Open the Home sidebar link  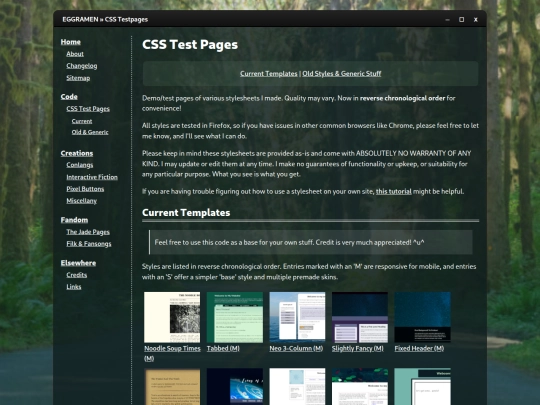point(71,42)
